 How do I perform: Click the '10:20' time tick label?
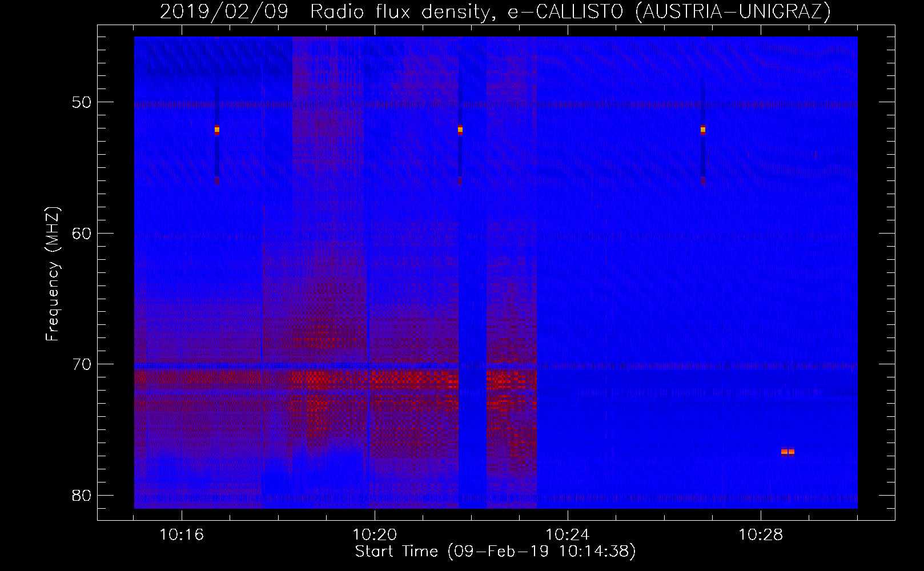375,535
